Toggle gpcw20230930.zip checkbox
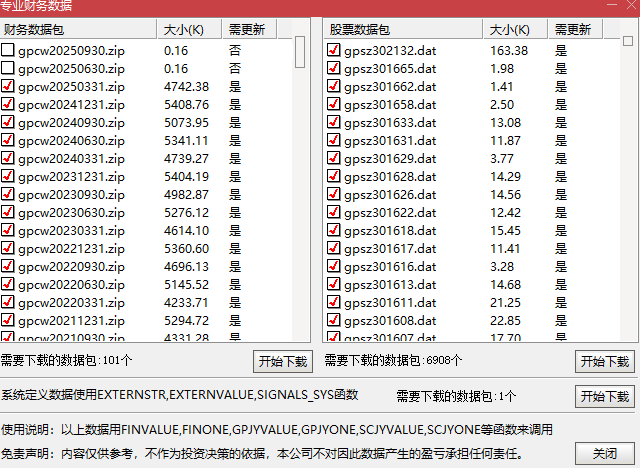This screenshot has width=640, height=468. click(x=8, y=194)
